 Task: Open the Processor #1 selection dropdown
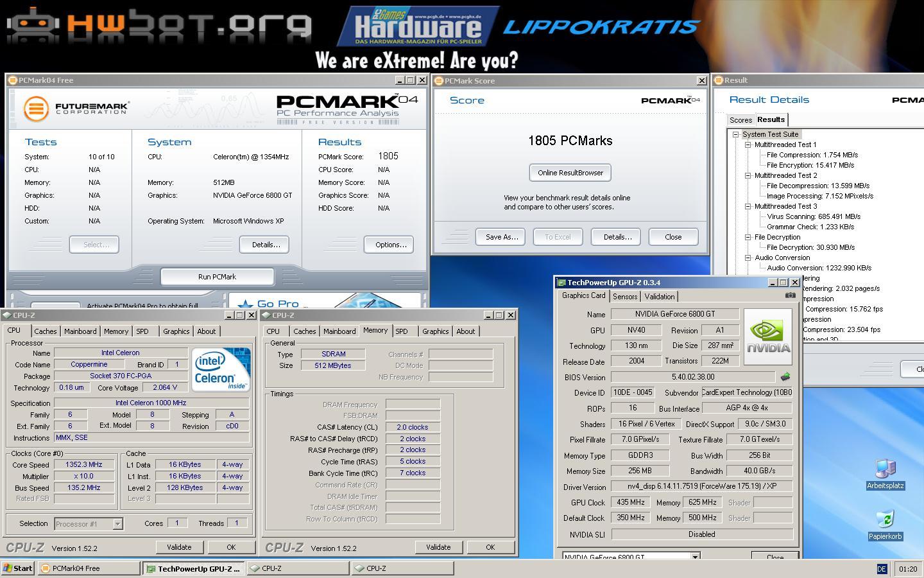117,524
